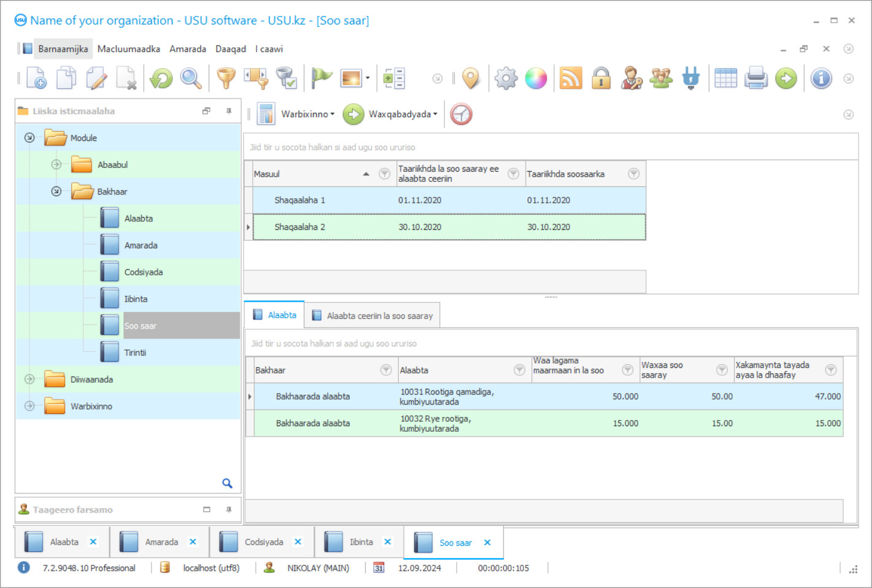Viewport: 872px width, 588px height.
Task: Click the blue plug connection icon
Action: (691, 78)
